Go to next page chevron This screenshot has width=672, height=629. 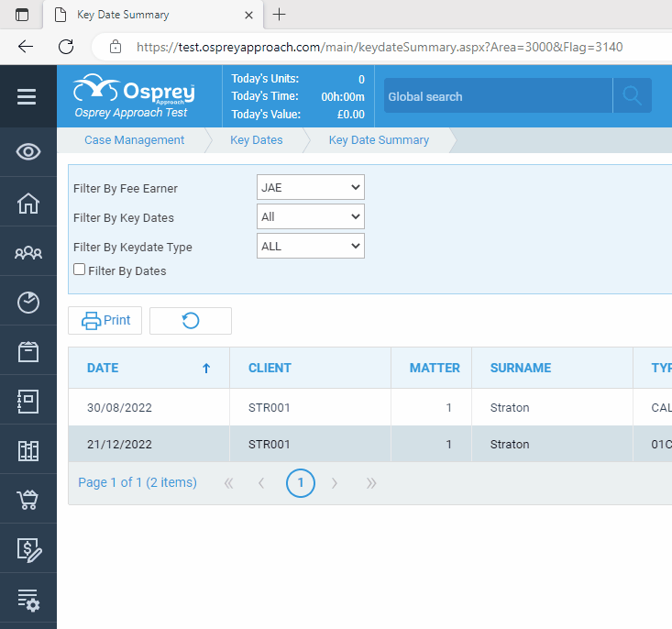point(335,483)
